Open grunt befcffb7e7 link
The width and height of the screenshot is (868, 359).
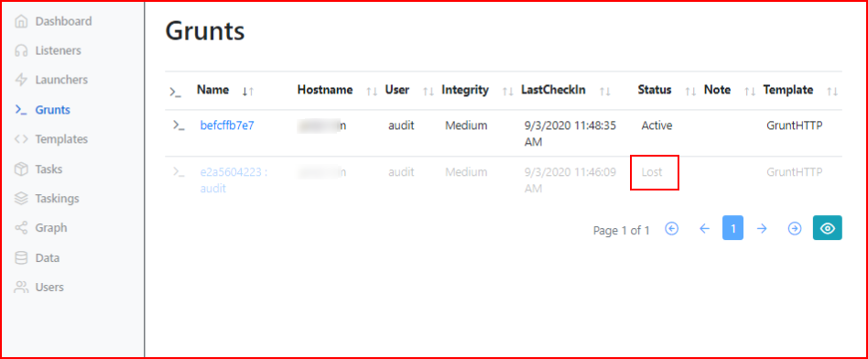click(227, 125)
